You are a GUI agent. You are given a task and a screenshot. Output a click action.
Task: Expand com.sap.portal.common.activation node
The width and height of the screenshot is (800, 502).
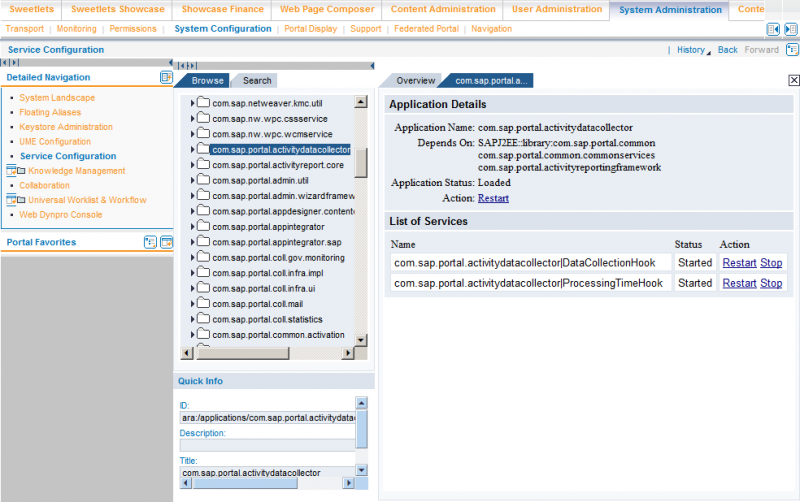pos(192,335)
